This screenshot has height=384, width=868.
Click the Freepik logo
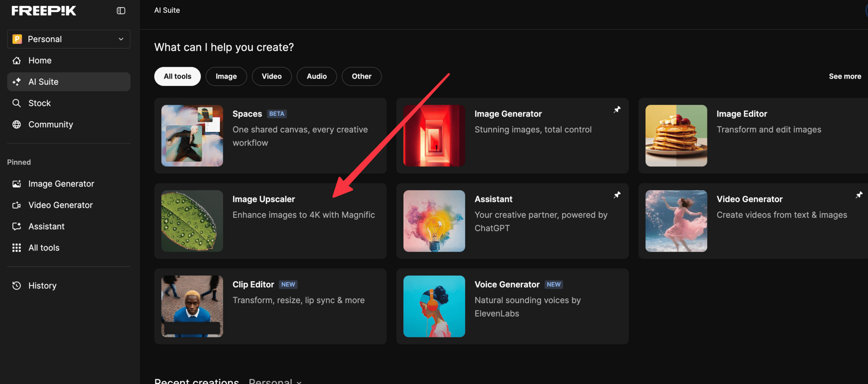(44, 11)
